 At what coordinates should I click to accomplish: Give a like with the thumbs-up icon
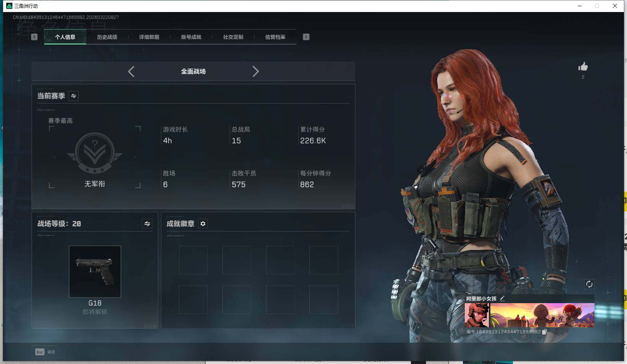(x=583, y=67)
